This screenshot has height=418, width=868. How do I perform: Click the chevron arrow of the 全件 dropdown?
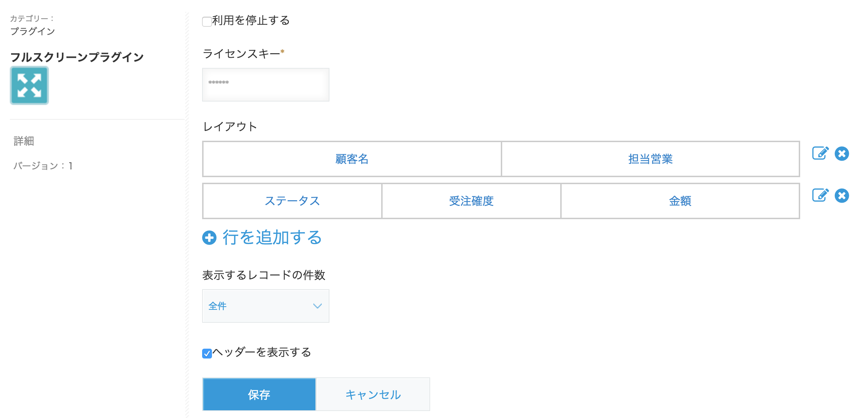tap(317, 306)
